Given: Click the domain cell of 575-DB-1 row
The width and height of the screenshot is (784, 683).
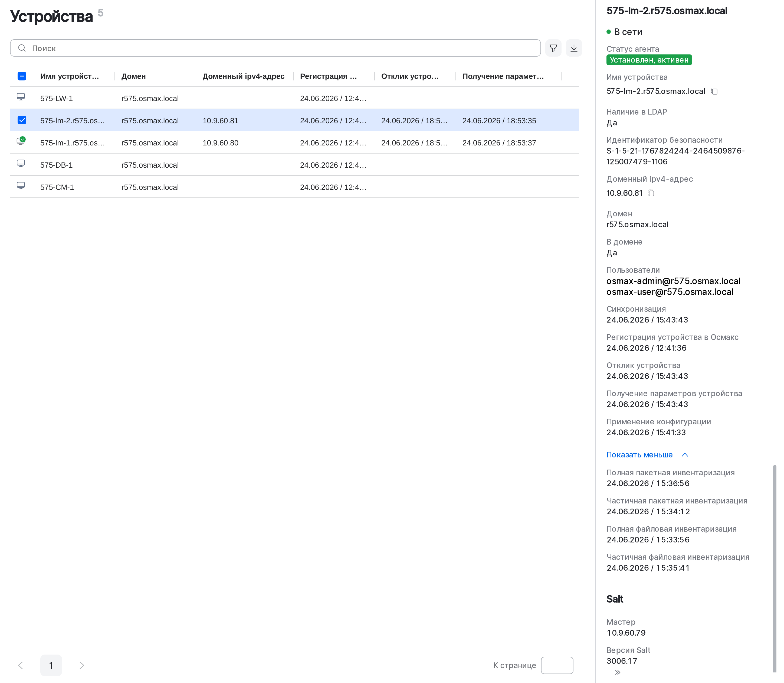Looking at the screenshot, I should tap(150, 165).
